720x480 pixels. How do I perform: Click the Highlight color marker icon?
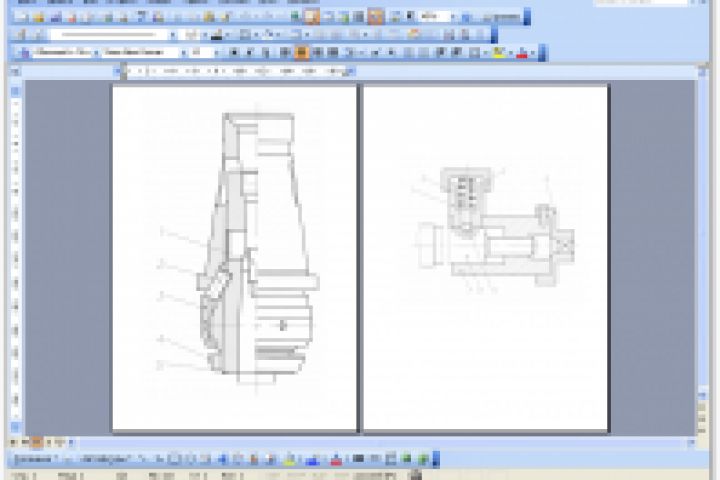(498, 53)
